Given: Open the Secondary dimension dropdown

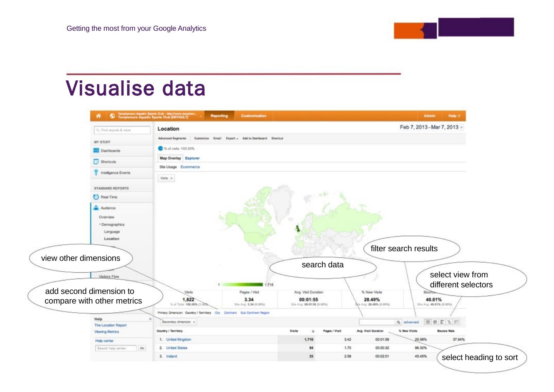Looking at the screenshot, I should coord(179,322).
